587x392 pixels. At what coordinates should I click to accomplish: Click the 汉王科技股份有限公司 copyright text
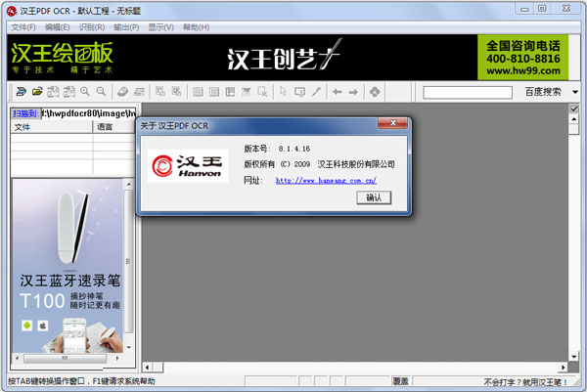[x=356, y=164]
